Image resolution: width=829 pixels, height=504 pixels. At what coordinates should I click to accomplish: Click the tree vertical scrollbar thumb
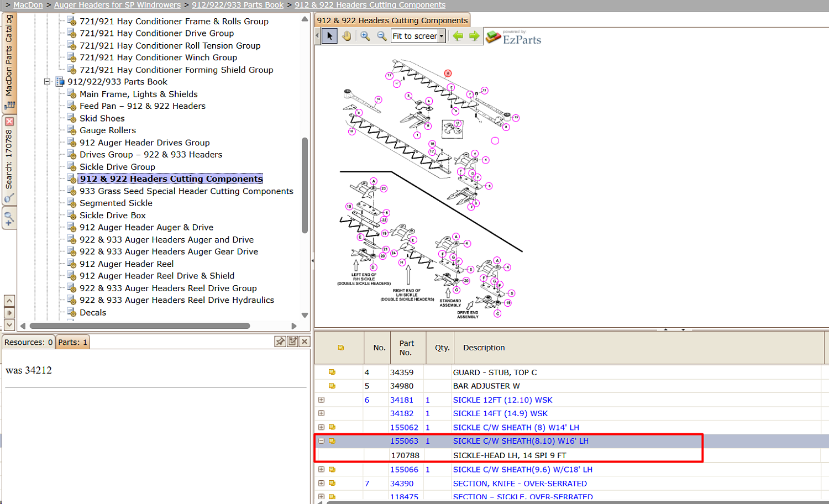click(x=305, y=185)
